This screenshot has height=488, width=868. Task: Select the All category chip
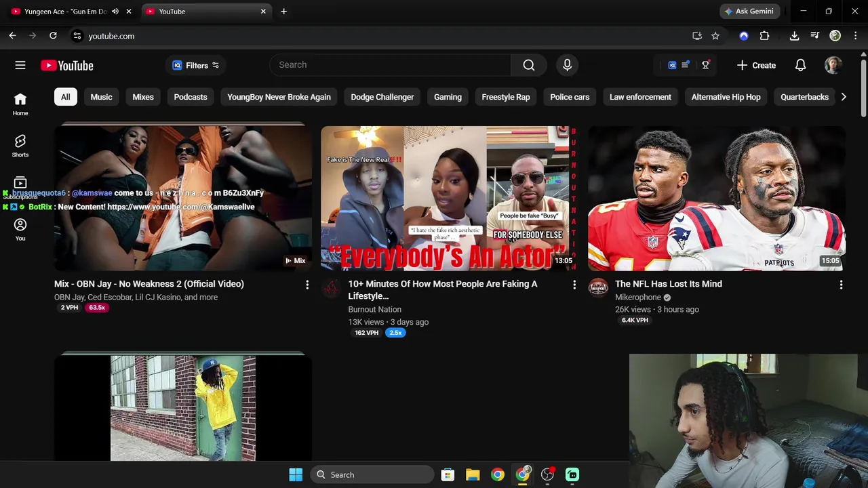click(65, 97)
